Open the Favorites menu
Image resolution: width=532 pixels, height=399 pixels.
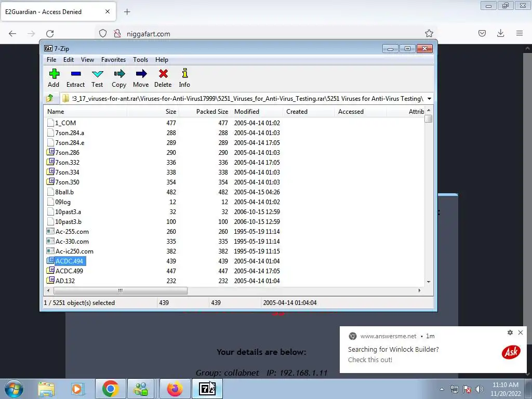pos(113,60)
